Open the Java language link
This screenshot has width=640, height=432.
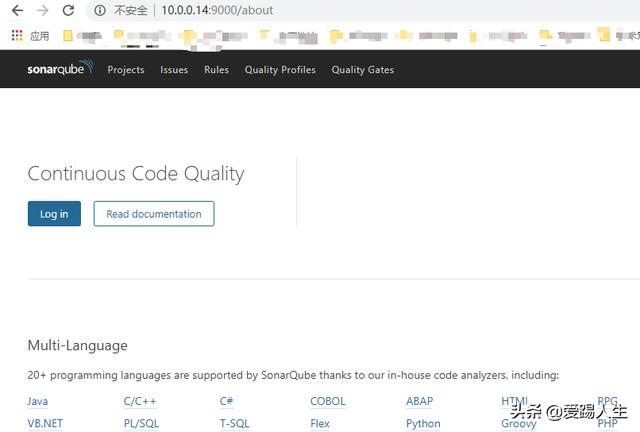[38, 401]
